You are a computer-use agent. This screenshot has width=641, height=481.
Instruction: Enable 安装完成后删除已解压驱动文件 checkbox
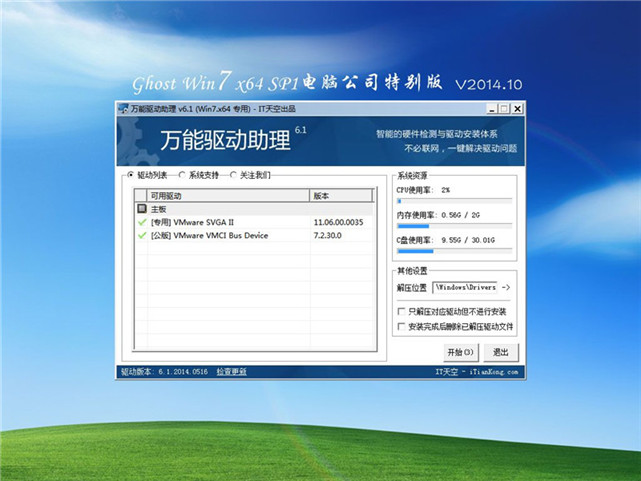click(x=401, y=326)
